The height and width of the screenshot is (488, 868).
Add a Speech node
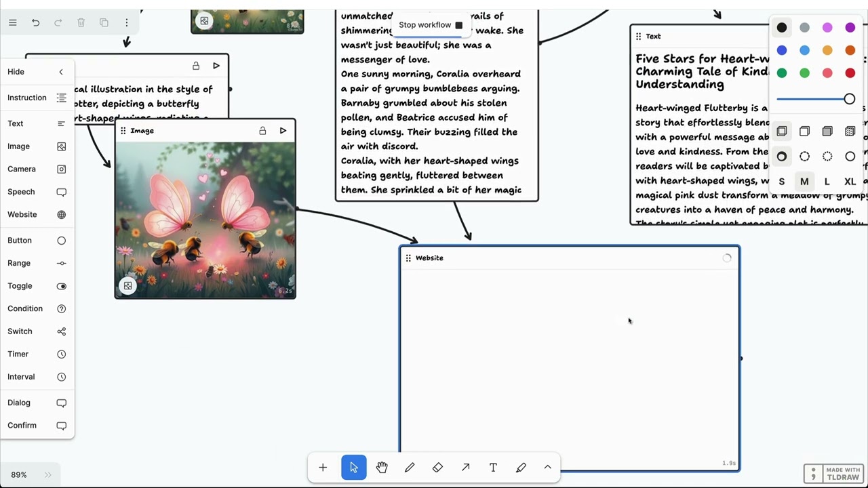coord(37,192)
